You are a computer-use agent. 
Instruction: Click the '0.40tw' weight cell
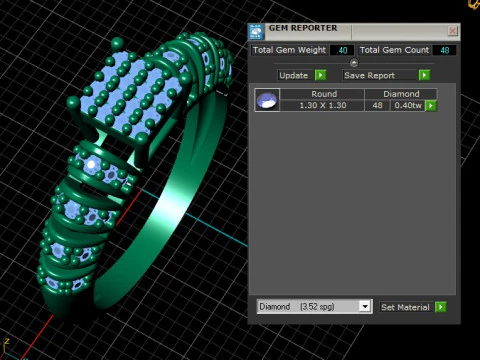408,106
